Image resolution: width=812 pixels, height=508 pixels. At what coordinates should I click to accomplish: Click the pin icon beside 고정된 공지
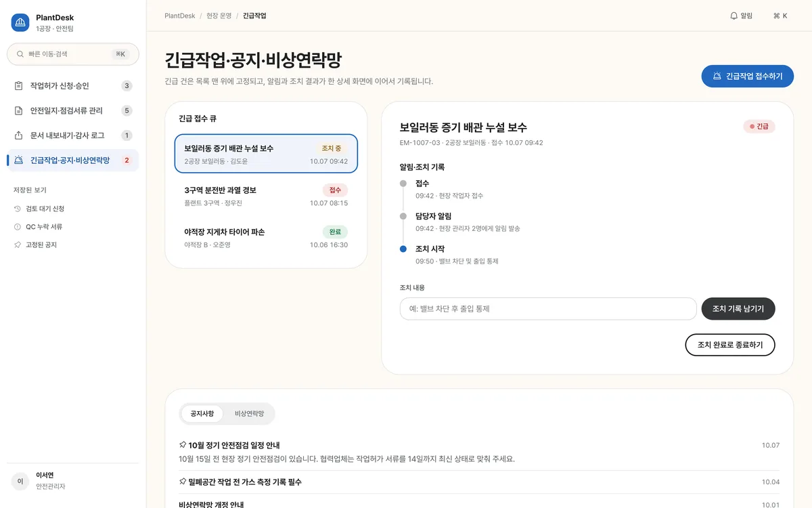point(18,245)
